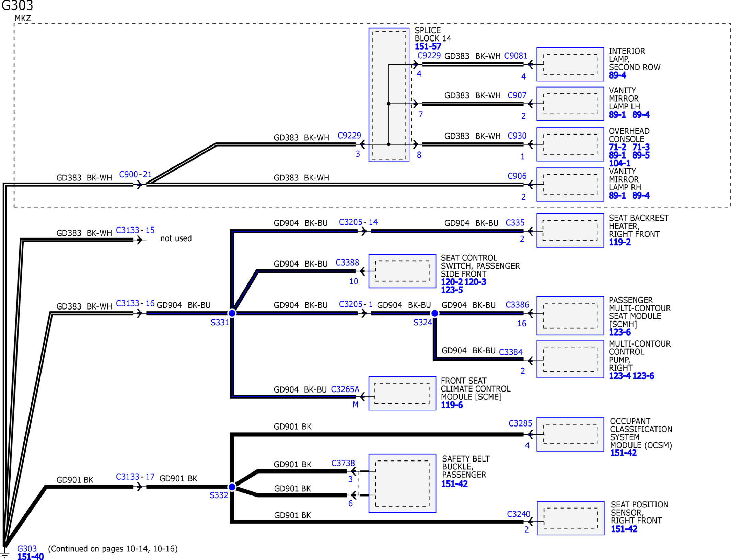
Task: Click the G303 ground label
Action: [x=27, y=549]
